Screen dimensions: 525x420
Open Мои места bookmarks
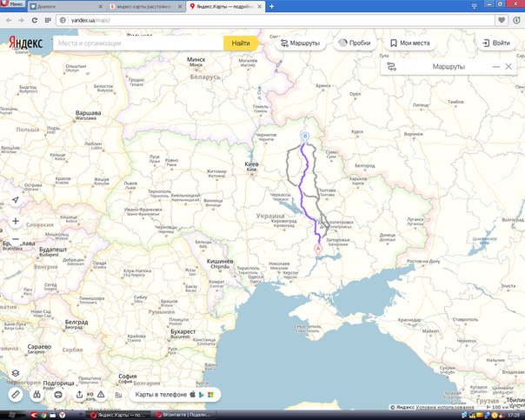410,43
